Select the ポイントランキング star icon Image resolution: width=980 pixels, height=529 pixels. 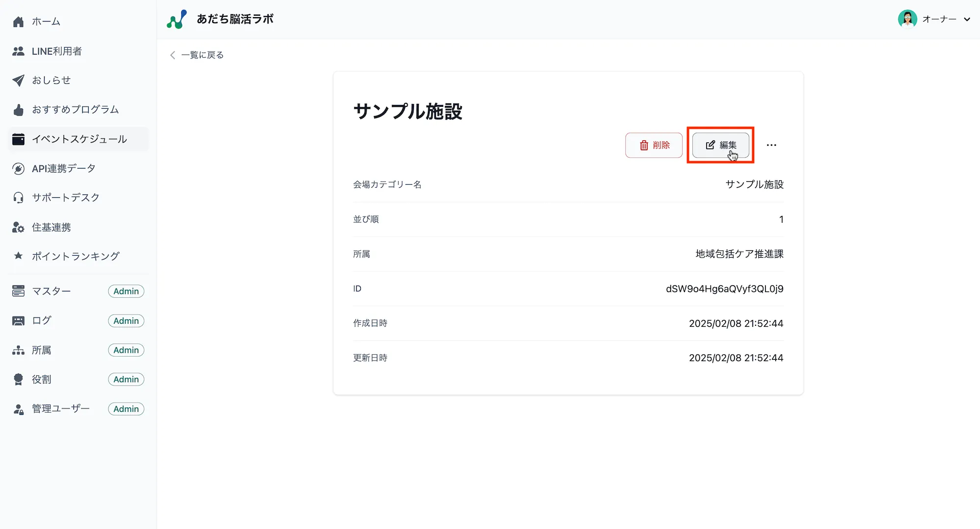click(18, 256)
